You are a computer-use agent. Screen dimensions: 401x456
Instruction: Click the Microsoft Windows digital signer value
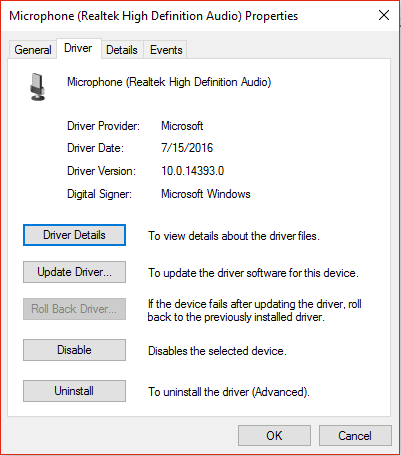coord(206,194)
